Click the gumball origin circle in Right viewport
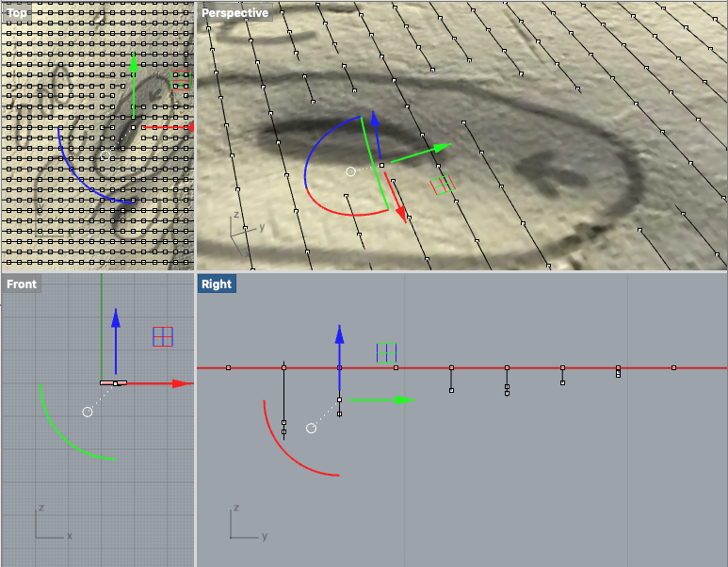728x567 pixels. [x=311, y=429]
